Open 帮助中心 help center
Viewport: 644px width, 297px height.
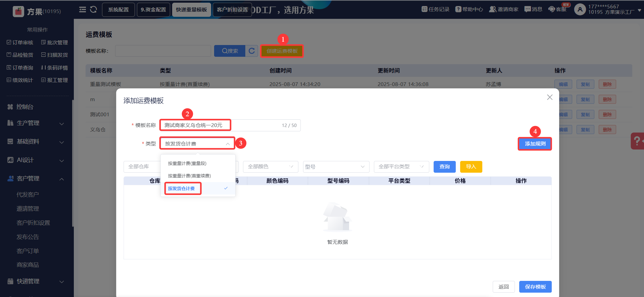coord(469,9)
